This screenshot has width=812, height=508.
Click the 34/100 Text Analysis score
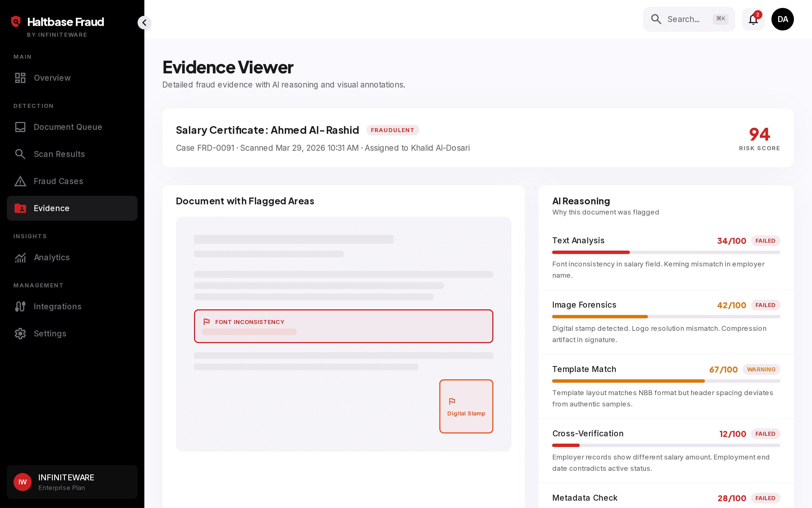coord(731,241)
